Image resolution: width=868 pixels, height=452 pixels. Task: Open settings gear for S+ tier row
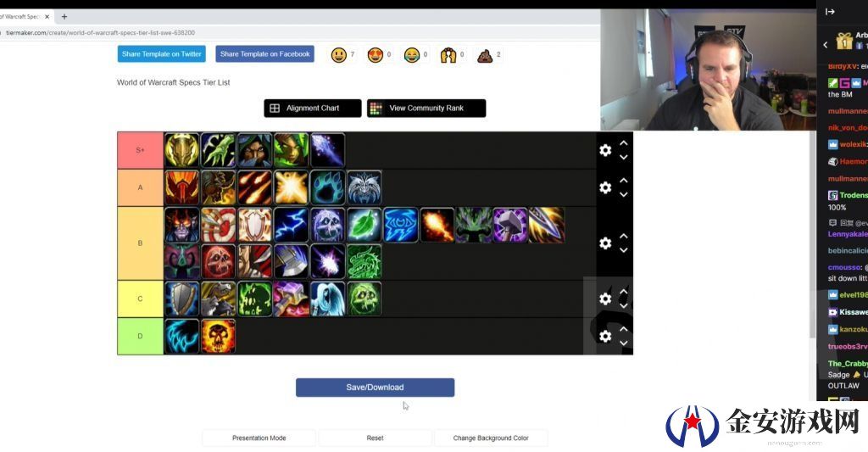click(605, 150)
